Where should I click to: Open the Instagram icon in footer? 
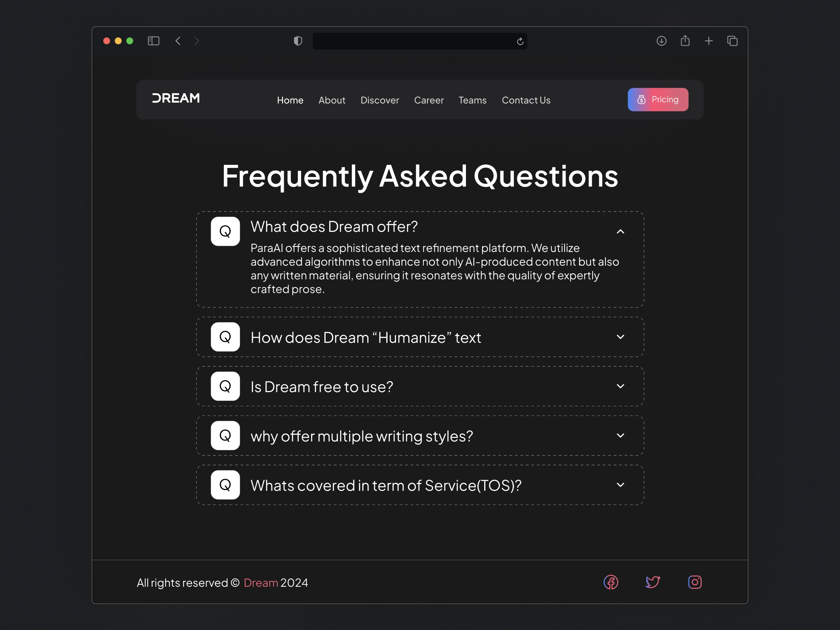coord(694,582)
